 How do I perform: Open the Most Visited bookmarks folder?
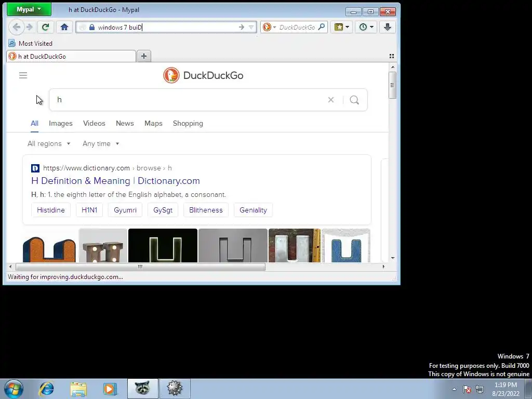point(31,44)
